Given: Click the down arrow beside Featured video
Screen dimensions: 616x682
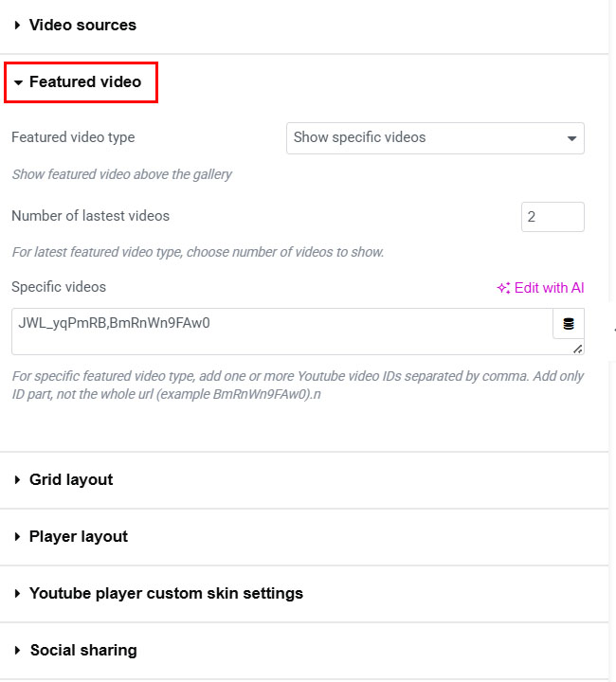Looking at the screenshot, I should pos(18,83).
